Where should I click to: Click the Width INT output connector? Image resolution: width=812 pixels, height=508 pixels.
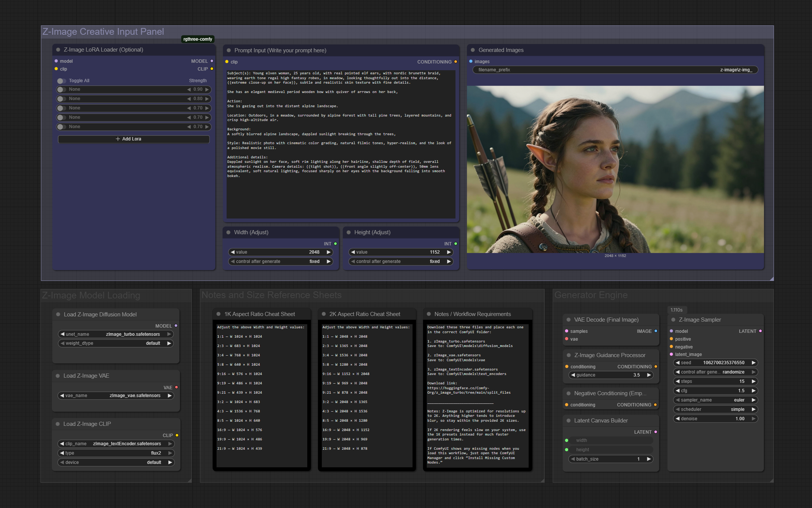335,244
